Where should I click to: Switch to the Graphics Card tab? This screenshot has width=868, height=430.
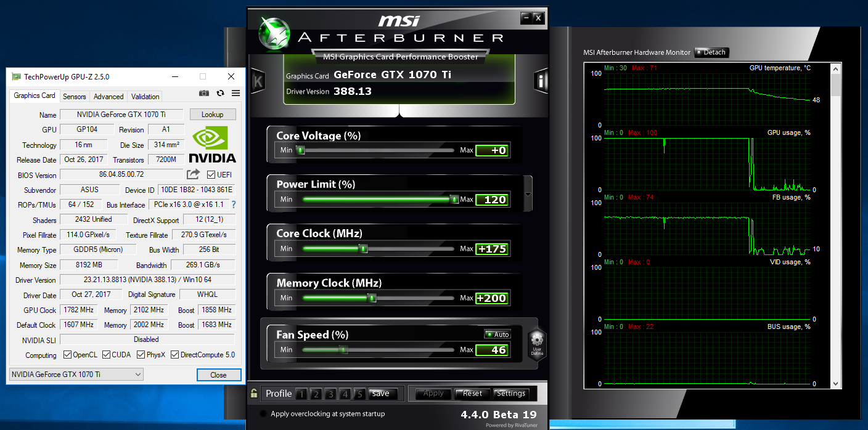[x=35, y=95]
